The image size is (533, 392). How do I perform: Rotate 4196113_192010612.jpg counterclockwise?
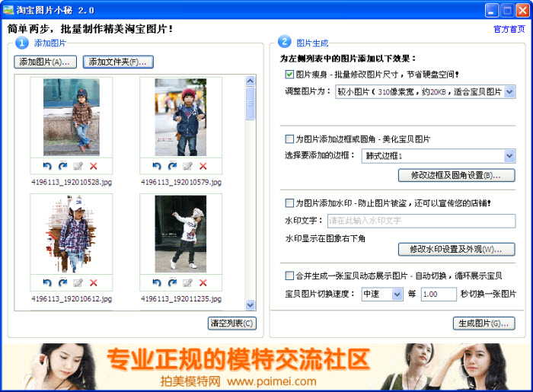(x=47, y=282)
